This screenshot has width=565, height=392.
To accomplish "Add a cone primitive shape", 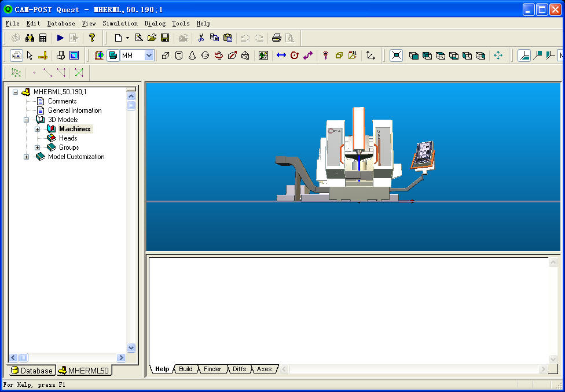I will pos(192,56).
